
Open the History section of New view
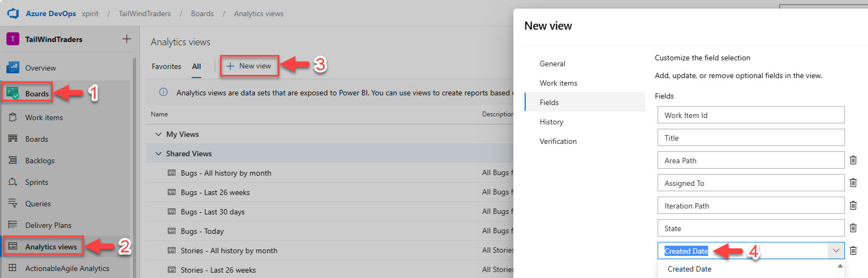coord(552,122)
